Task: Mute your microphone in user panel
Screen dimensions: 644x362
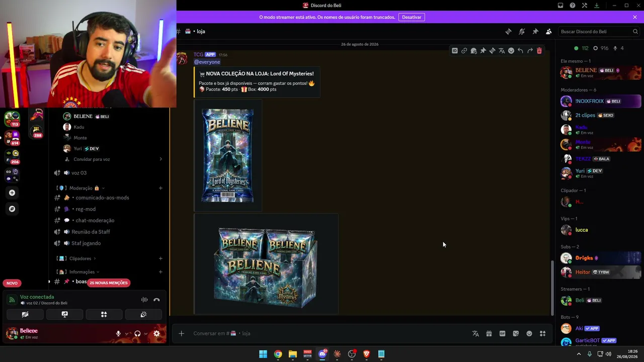Action: click(x=118, y=333)
